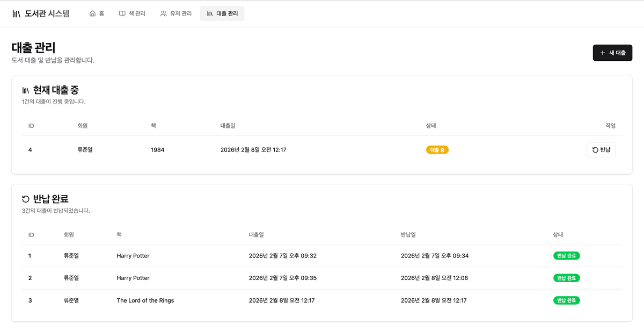Click the library icon in 대출 관리 tab
The image size is (644, 330).
[x=210, y=14]
